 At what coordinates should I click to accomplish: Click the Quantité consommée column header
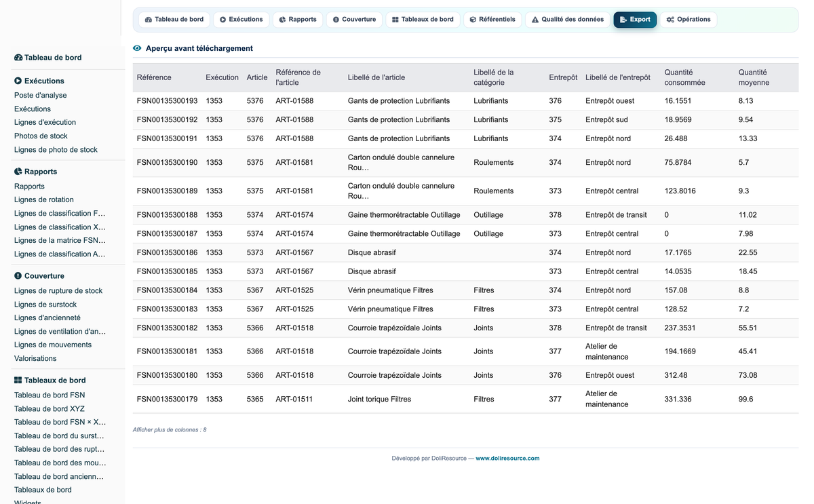pos(684,77)
